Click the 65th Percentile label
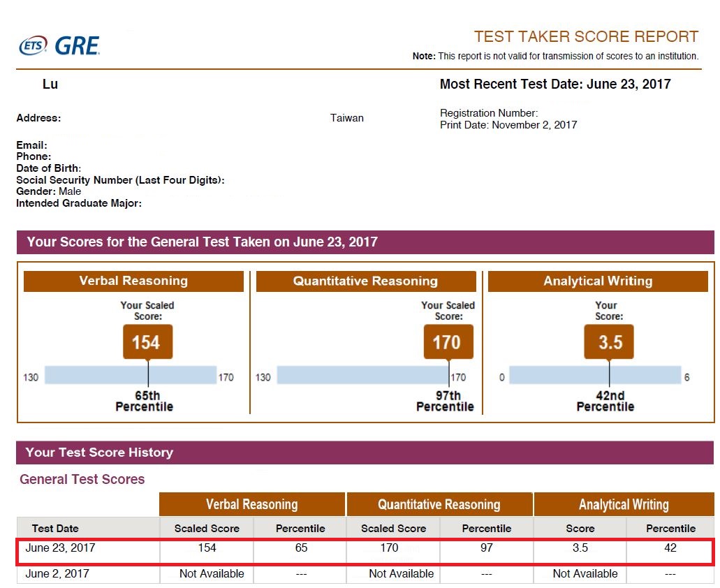720x588 pixels. coord(145,401)
